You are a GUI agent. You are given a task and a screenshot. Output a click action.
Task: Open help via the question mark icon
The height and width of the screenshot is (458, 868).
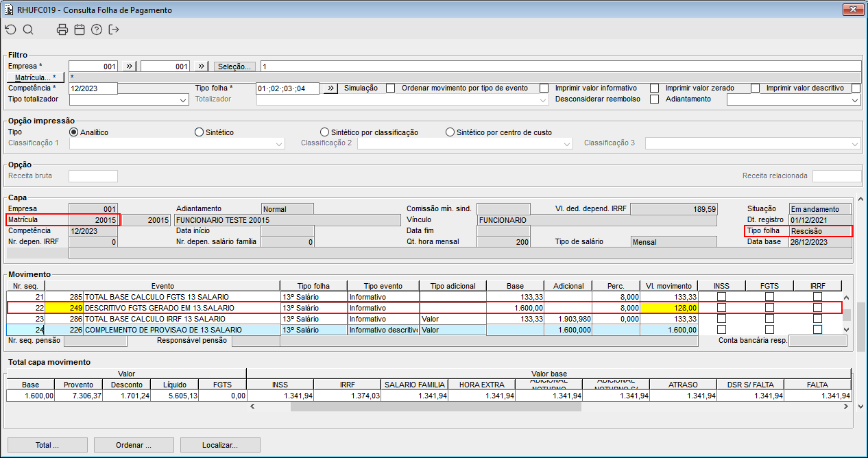pos(97,29)
